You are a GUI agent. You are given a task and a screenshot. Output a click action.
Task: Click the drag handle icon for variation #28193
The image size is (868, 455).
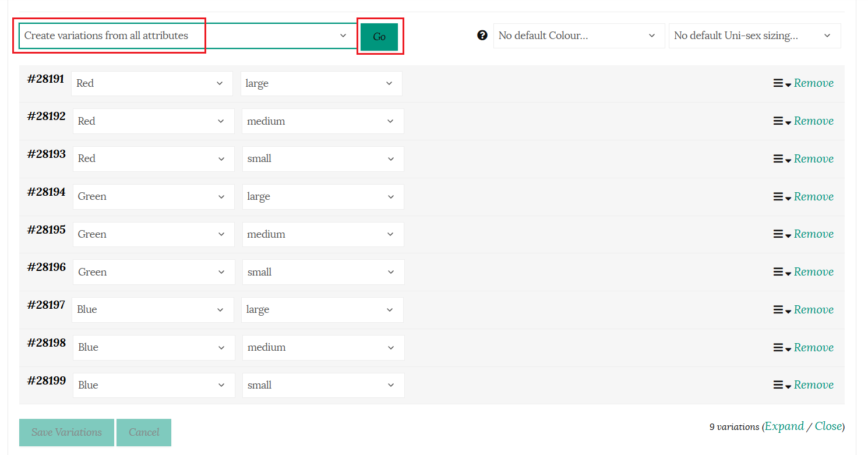778,159
